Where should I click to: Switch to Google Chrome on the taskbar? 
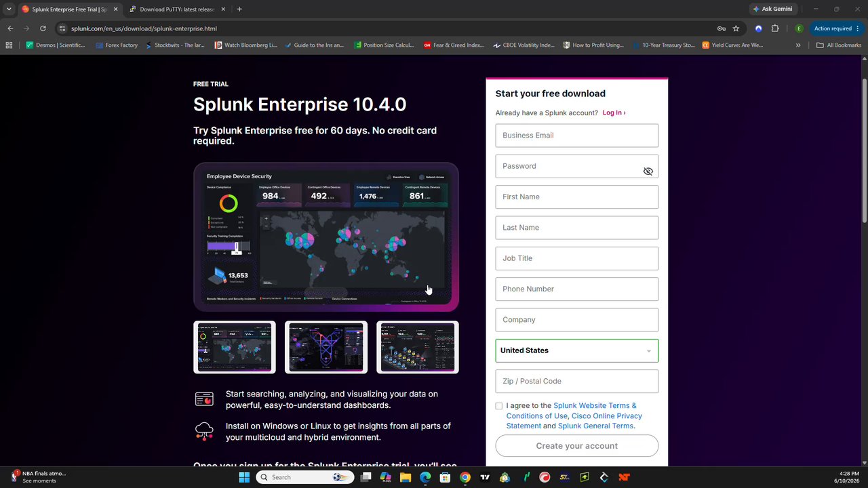pyautogui.click(x=465, y=477)
